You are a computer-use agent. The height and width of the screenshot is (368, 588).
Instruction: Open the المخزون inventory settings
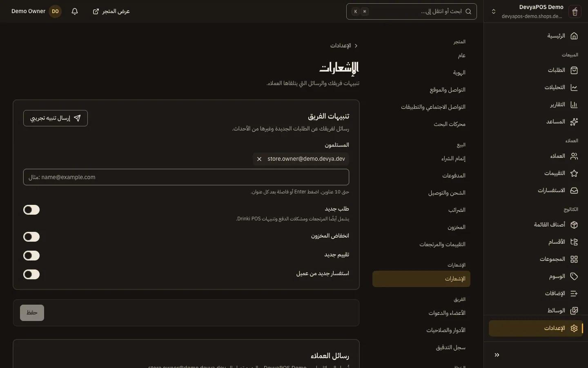click(421, 227)
